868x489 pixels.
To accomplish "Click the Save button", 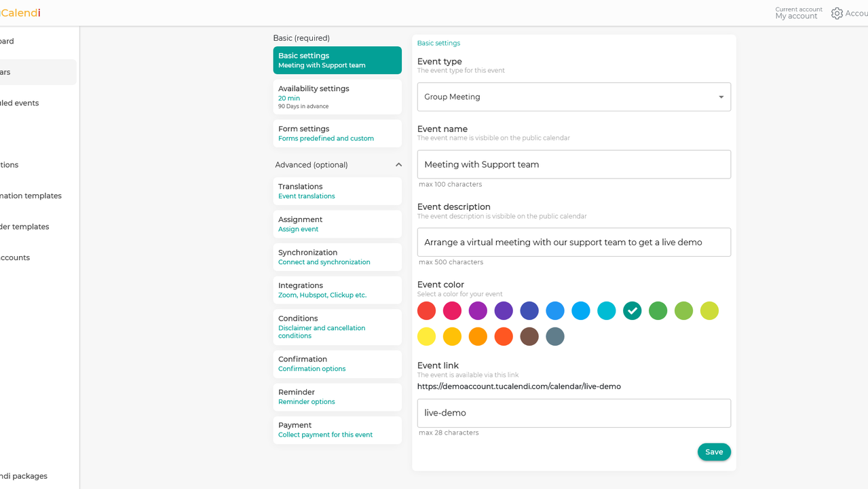I will 714,452.
